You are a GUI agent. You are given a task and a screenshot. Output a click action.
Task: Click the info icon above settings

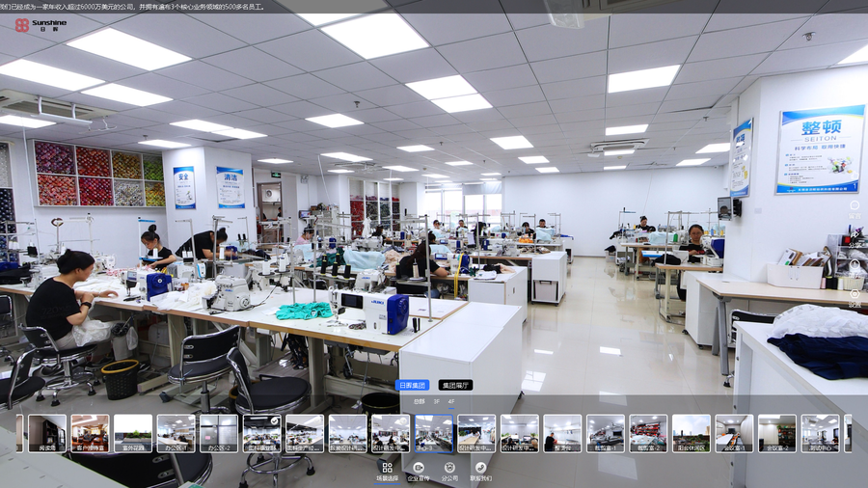click(x=854, y=264)
